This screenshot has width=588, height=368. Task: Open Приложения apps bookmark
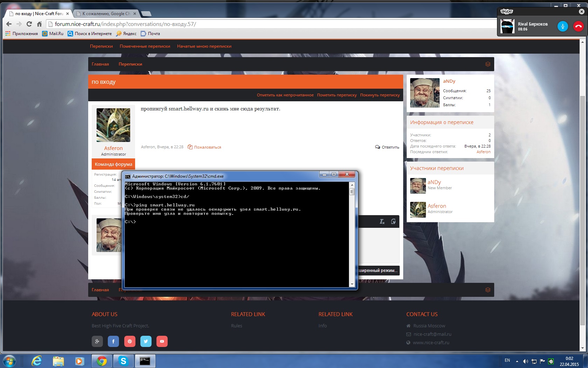22,34
